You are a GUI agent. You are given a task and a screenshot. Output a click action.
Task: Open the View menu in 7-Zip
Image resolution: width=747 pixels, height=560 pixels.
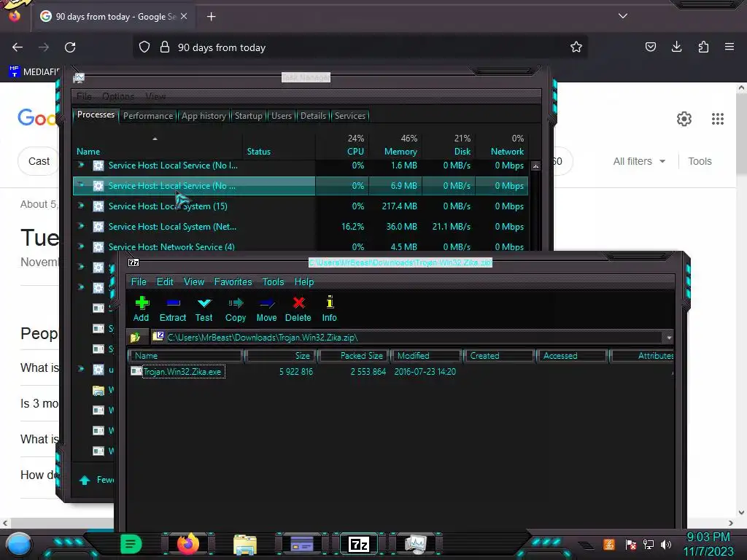tap(194, 281)
